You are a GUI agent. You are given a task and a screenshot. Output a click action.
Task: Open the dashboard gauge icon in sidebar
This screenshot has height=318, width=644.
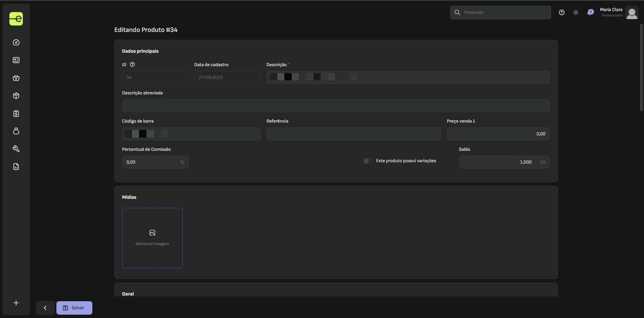16,42
